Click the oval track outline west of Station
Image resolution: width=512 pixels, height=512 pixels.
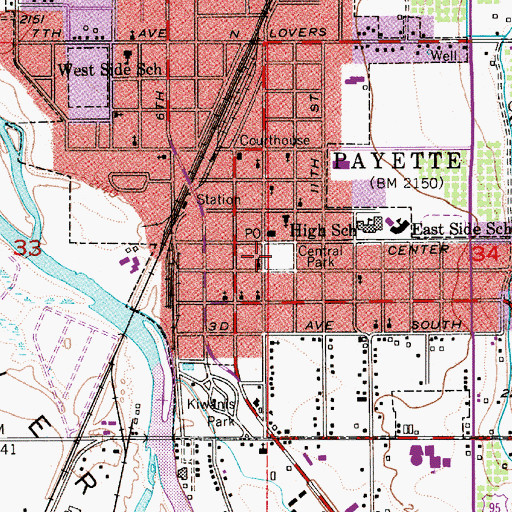[x=129, y=182]
